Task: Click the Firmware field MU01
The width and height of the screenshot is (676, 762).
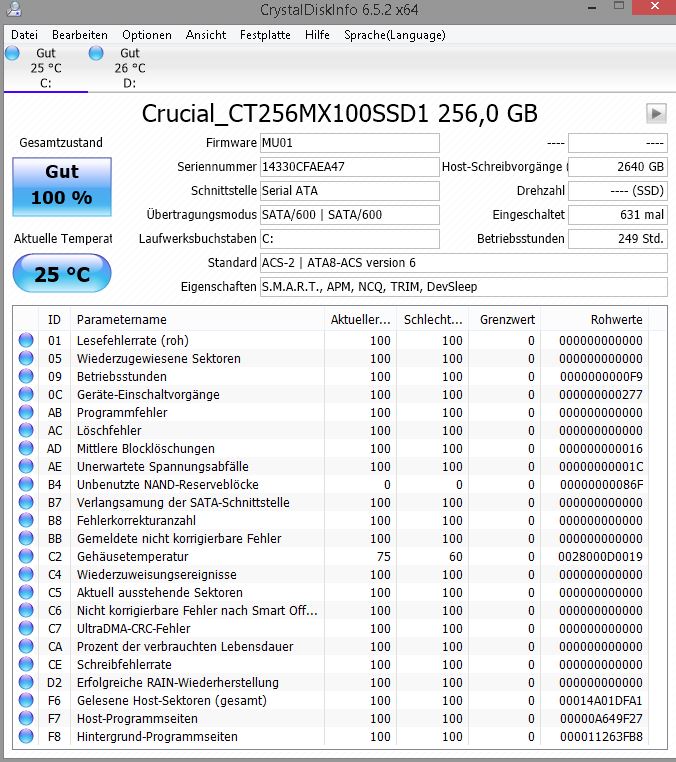Action: [349, 143]
